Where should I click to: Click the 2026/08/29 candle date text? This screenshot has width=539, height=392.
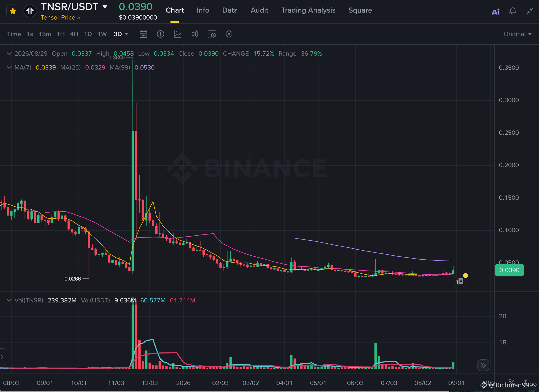pos(31,53)
